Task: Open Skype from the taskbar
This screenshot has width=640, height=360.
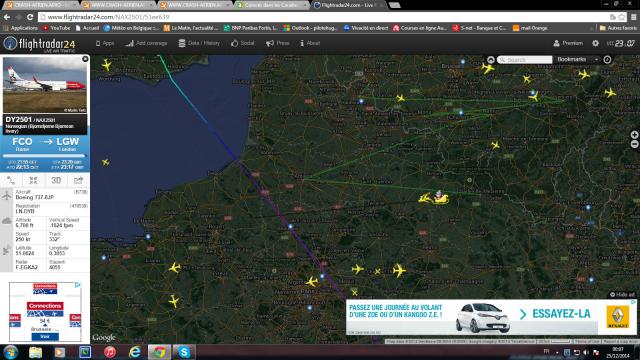Action: (184, 352)
